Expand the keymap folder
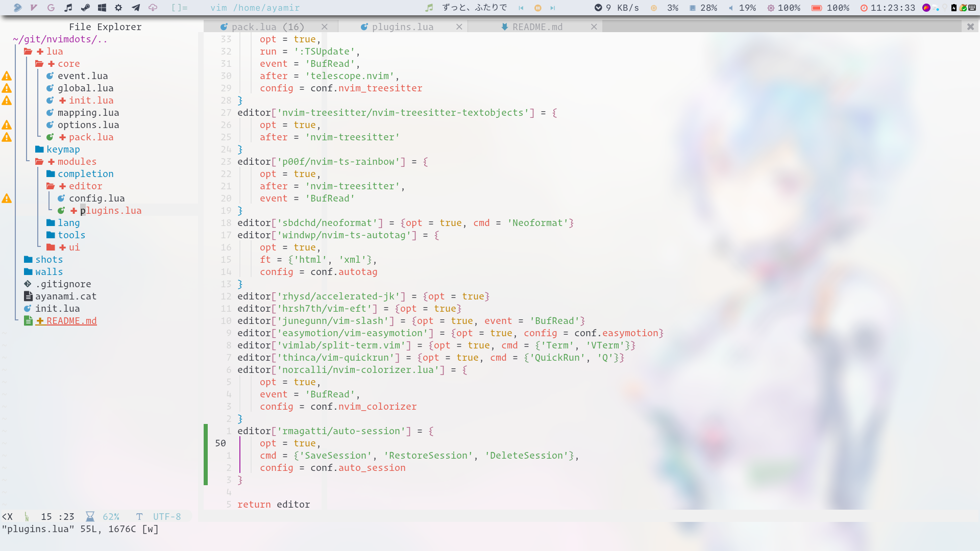The image size is (980, 551). 63,149
